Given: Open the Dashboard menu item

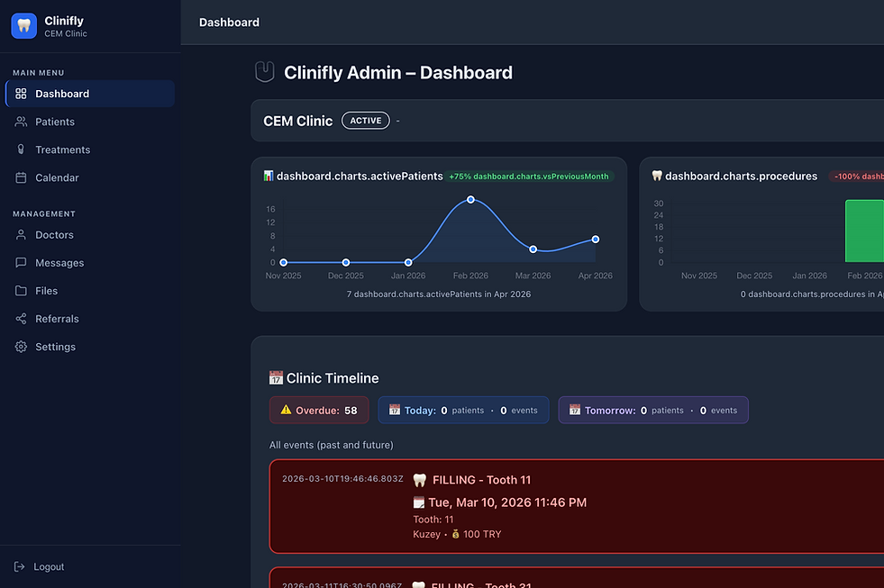Looking at the screenshot, I should 90,94.
